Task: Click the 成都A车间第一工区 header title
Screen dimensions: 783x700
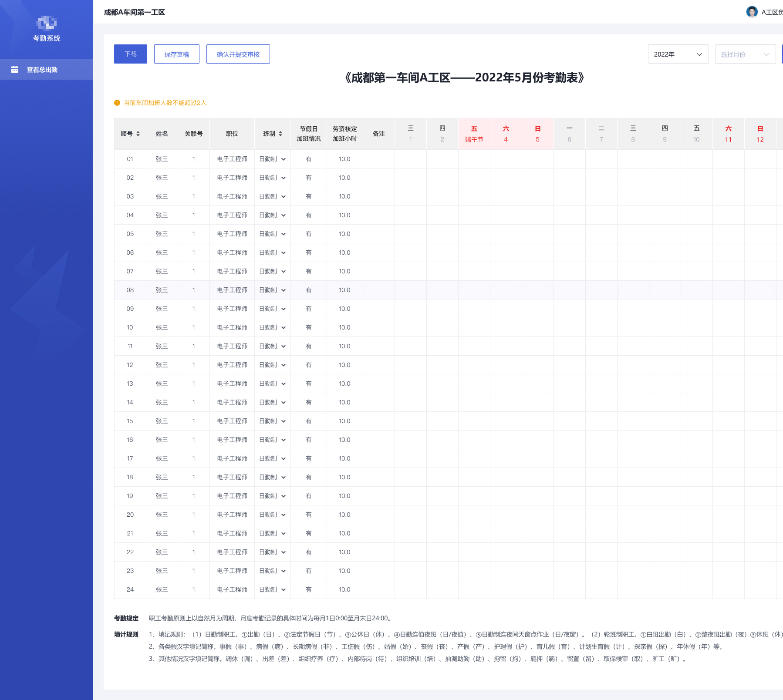Action: coord(135,12)
